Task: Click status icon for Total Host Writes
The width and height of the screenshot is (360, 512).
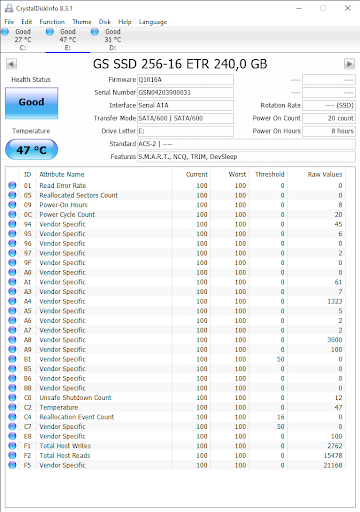Action: pos(12,446)
